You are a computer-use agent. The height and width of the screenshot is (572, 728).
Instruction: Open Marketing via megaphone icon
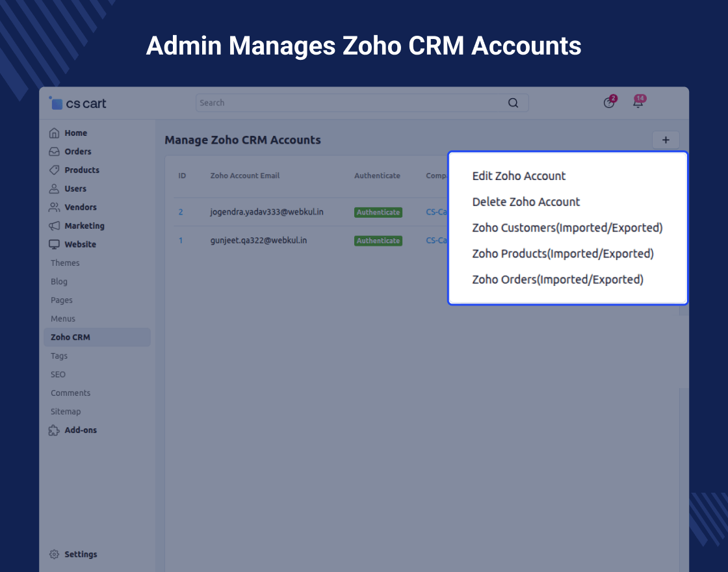click(x=54, y=226)
